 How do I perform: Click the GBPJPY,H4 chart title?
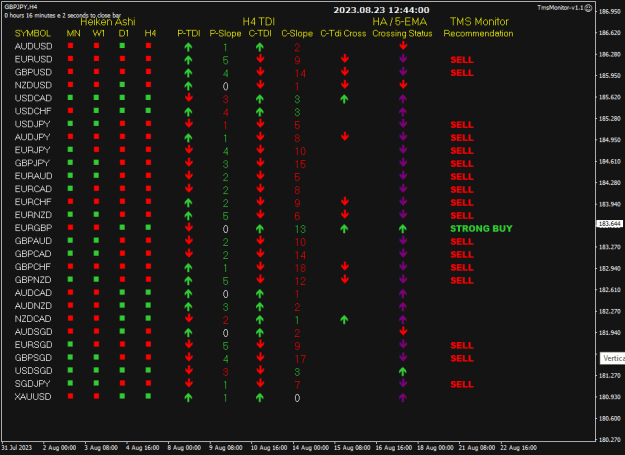21,7
